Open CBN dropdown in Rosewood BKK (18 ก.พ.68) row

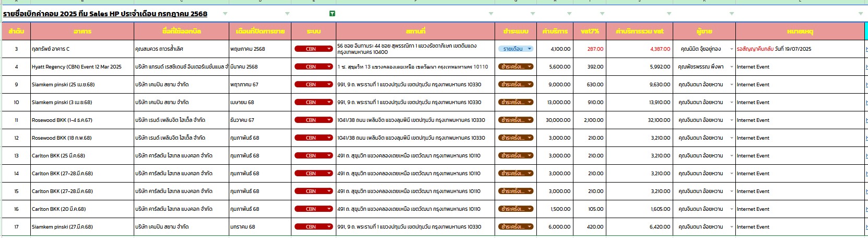pos(329,138)
